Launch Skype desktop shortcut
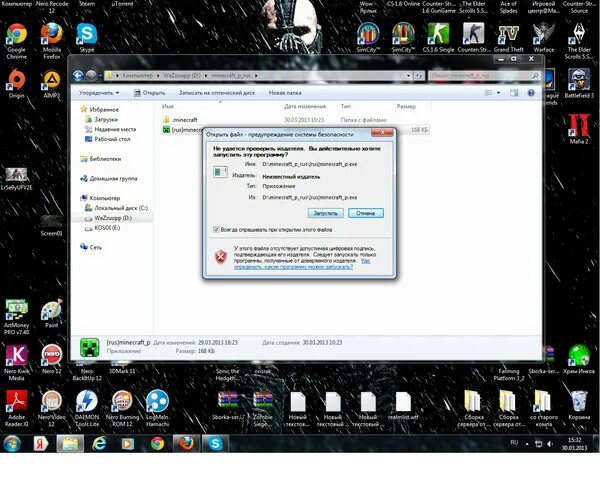Image resolution: width=600 pixels, height=480 pixels. point(87,38)
